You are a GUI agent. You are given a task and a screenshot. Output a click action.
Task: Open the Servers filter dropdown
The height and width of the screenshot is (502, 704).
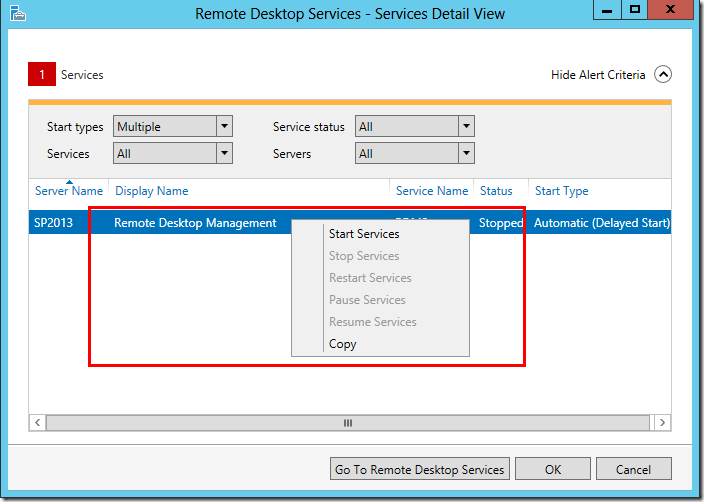[466, 154]
